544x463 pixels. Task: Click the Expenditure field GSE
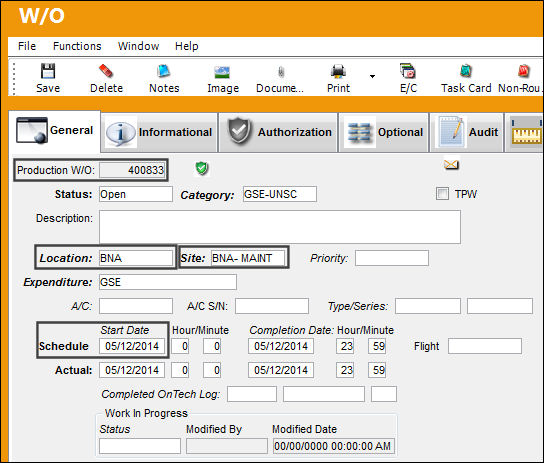pos(168,282)
